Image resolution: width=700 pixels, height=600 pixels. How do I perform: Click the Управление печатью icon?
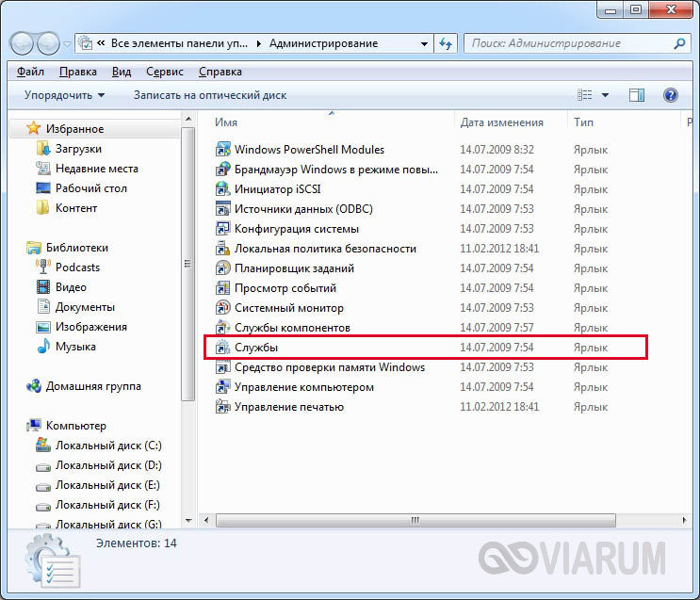tap(222, 407)
